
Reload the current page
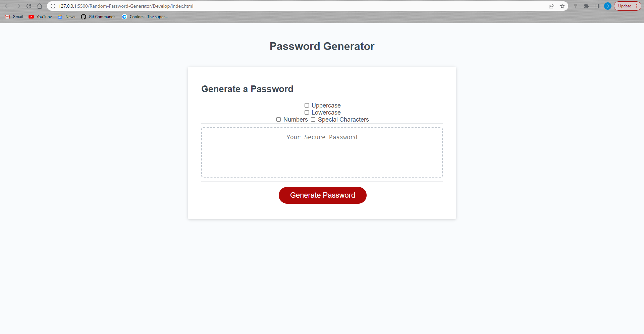(29, 6)
